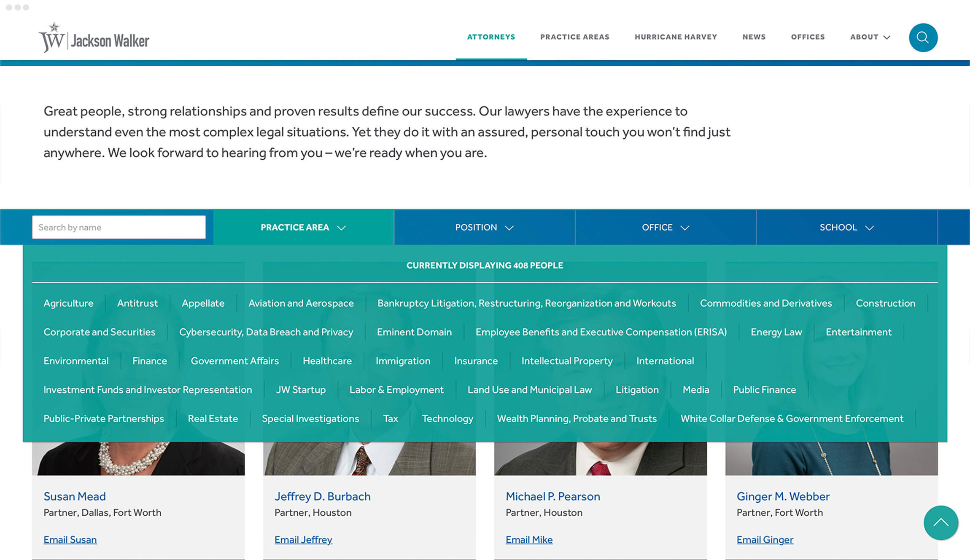Click the Jackson Walker logo
Screen dimensions: 970x560
pos(94,39)
